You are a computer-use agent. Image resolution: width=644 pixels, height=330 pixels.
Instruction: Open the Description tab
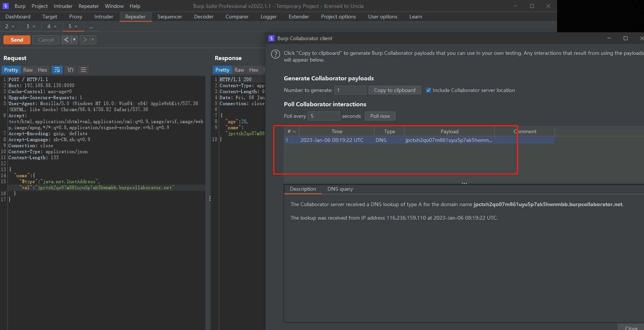pos(303,189)
